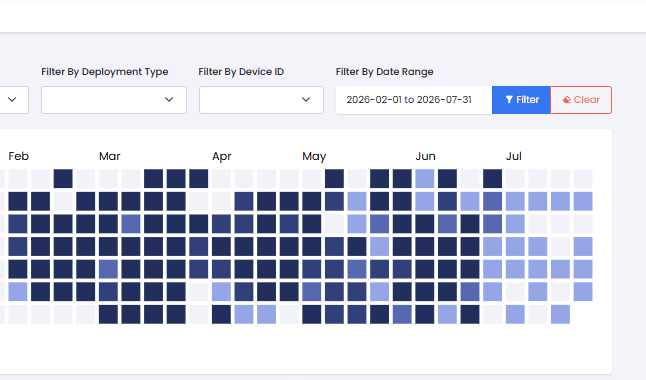Viewport: 646px width, 380px height.
Task: Click the blue Filter button
Action: point(521,100)
